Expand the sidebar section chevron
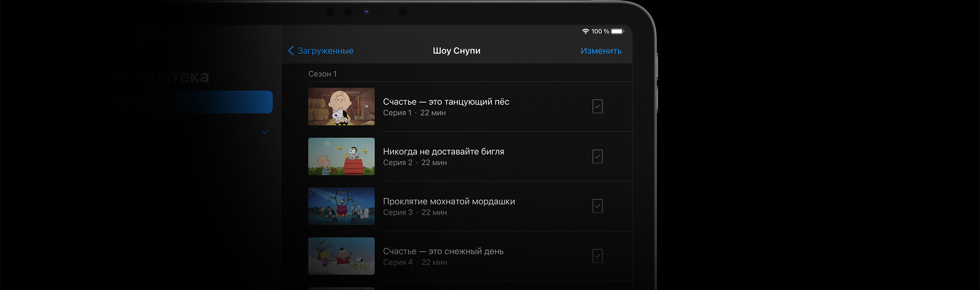 click(x=265, y=132)
